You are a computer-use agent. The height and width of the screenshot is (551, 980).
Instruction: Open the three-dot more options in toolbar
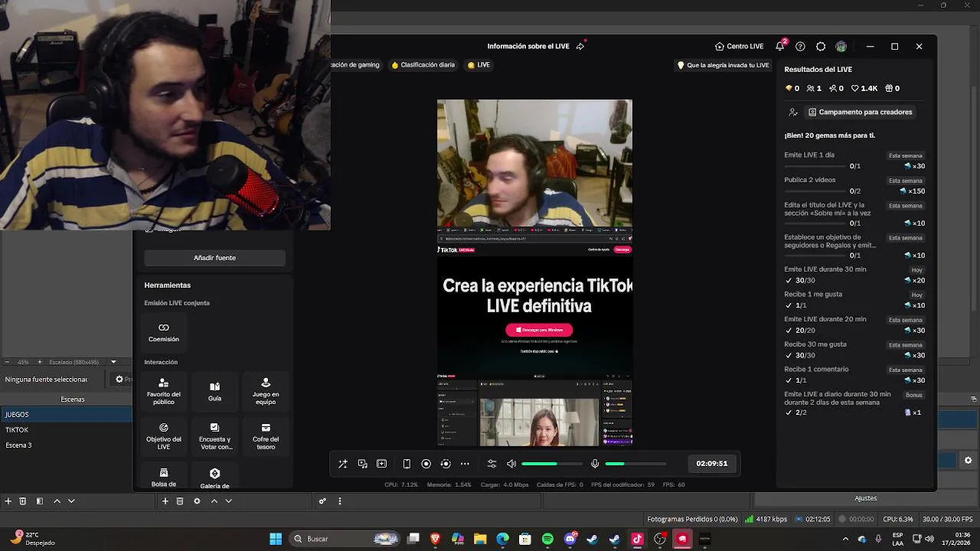(x=465, y=464)
